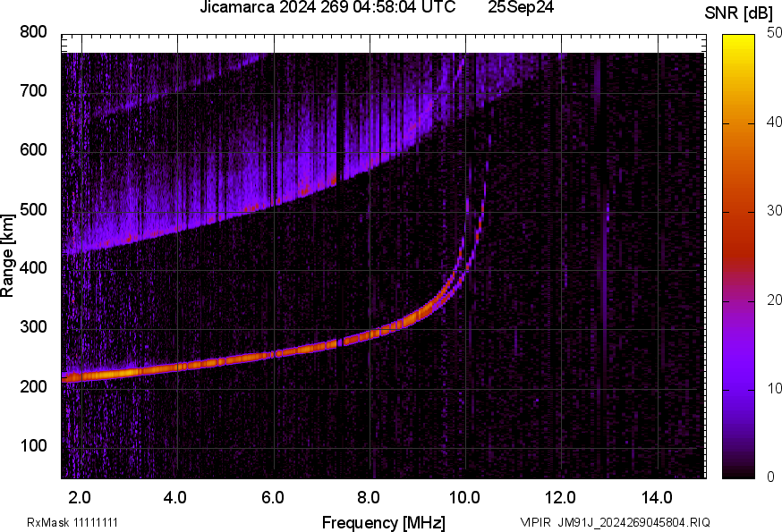This screenshot has height=532, width=782.
Task: Click the colorbar tick label '20'
Action: point(774,300)
